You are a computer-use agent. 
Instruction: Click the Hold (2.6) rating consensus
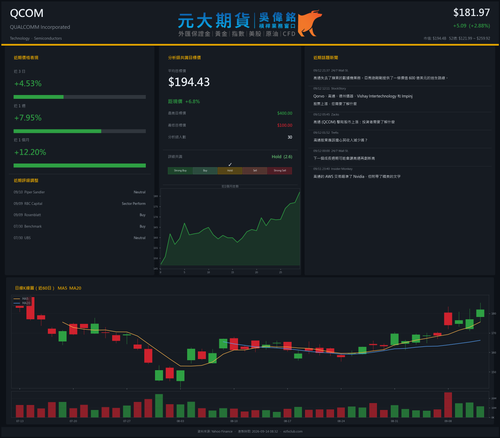click(x=282, y=157)
